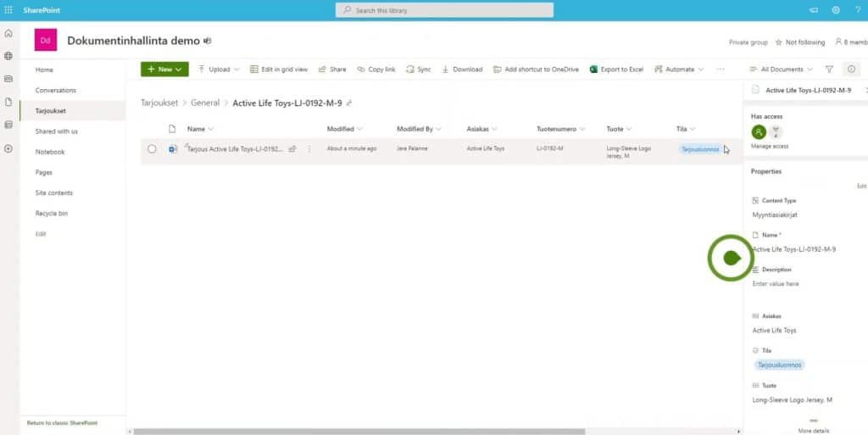
Task: Open the filter funnel icon
Action: [829, 70]
